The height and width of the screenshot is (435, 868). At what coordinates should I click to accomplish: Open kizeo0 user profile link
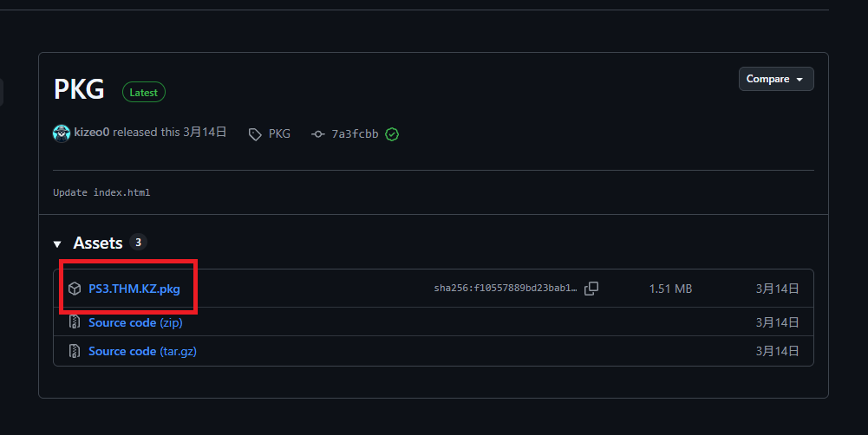(92, 133)
